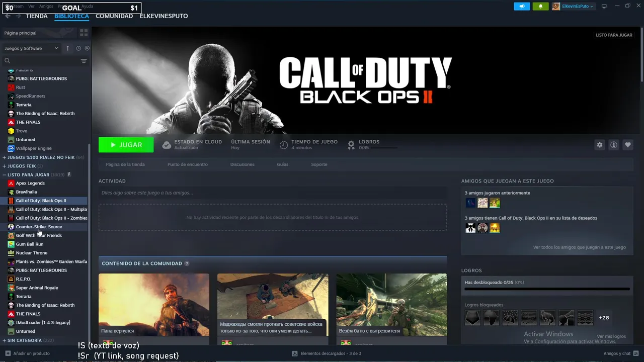Click the Página principal button
The height and width of the screenshot is (362, 644).
coord(39,33)
